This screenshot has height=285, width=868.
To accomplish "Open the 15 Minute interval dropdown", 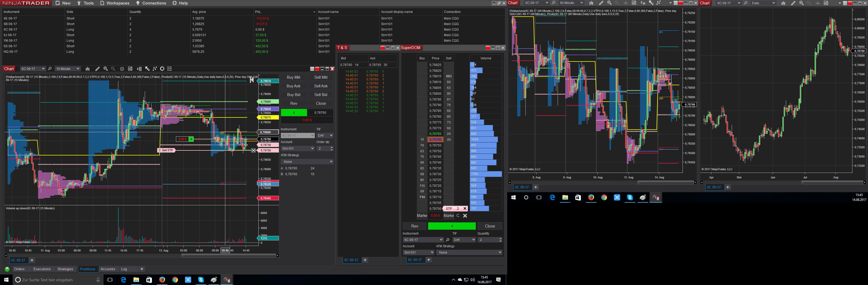I will pos(67,69).
